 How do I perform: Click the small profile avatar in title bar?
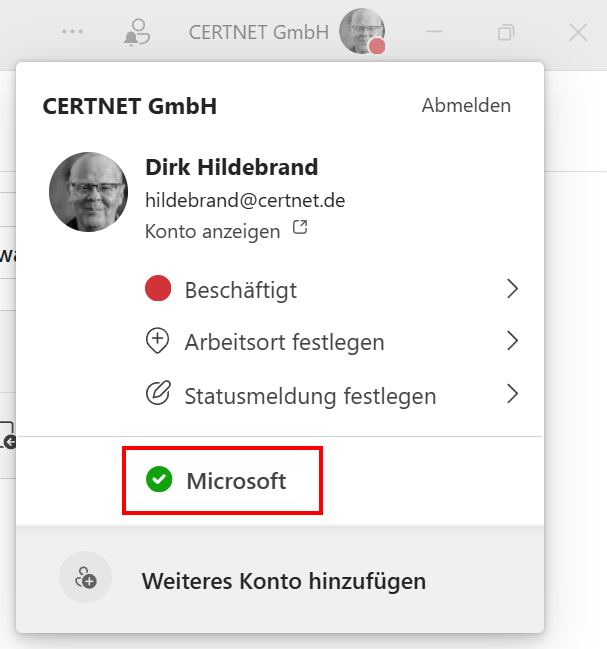361,32
